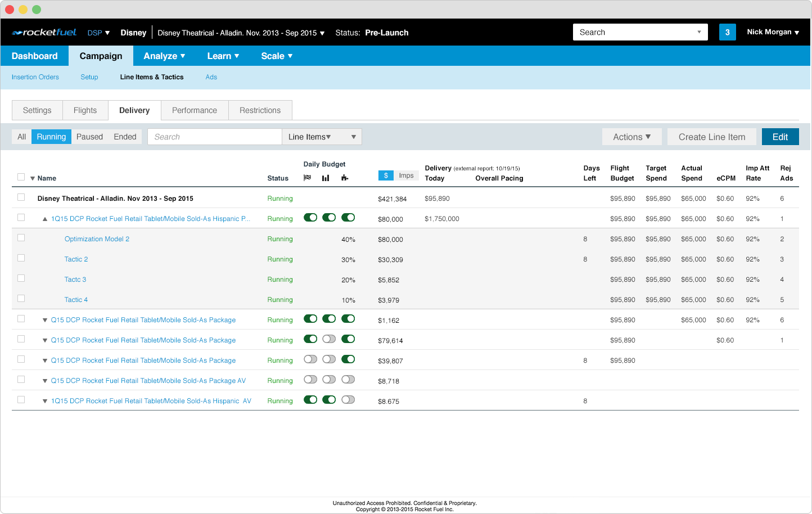Check the Optimization Model 2 row checkbox
Screen dimensions: 812x514
click(x=21, y=238)
